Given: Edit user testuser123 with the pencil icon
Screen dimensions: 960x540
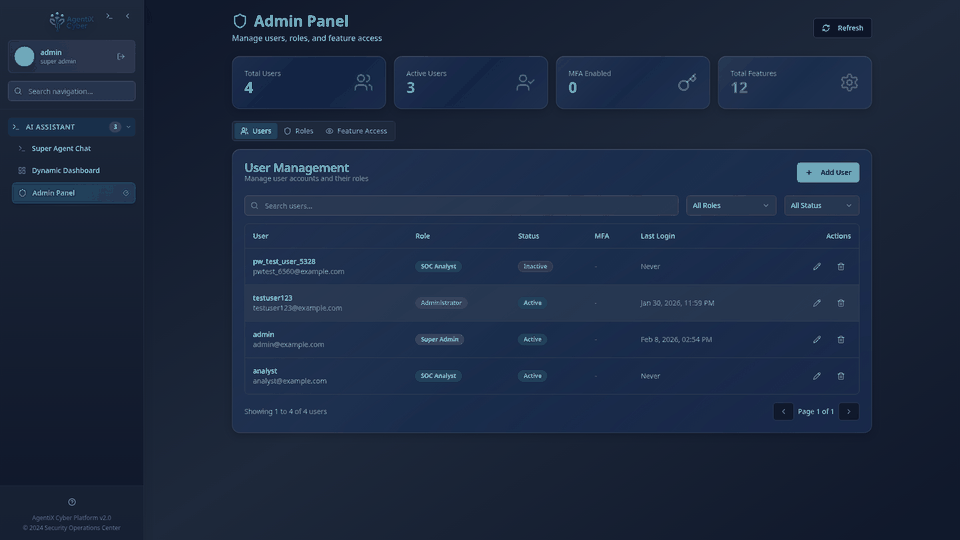Looking at the screenshot, I should (x=817, y=303).
